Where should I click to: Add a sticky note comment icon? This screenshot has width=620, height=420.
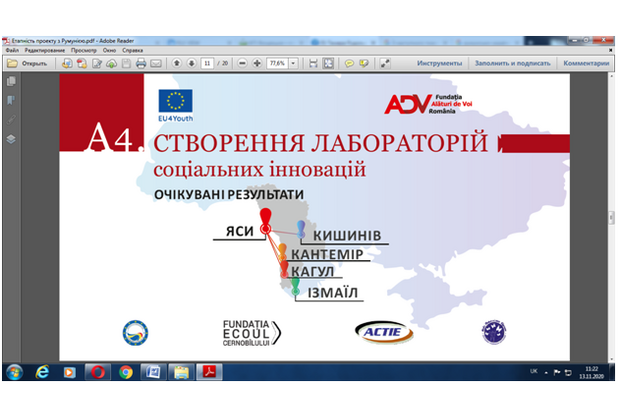coord(349,63)
